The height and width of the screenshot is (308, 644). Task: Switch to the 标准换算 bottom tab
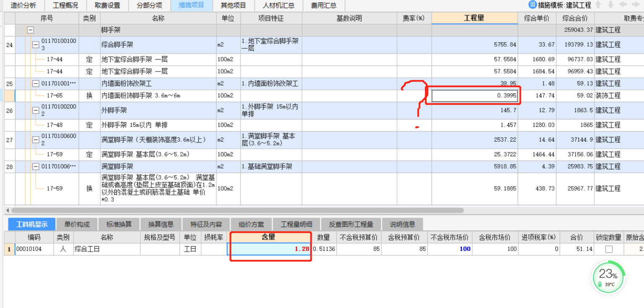(119, 224)
